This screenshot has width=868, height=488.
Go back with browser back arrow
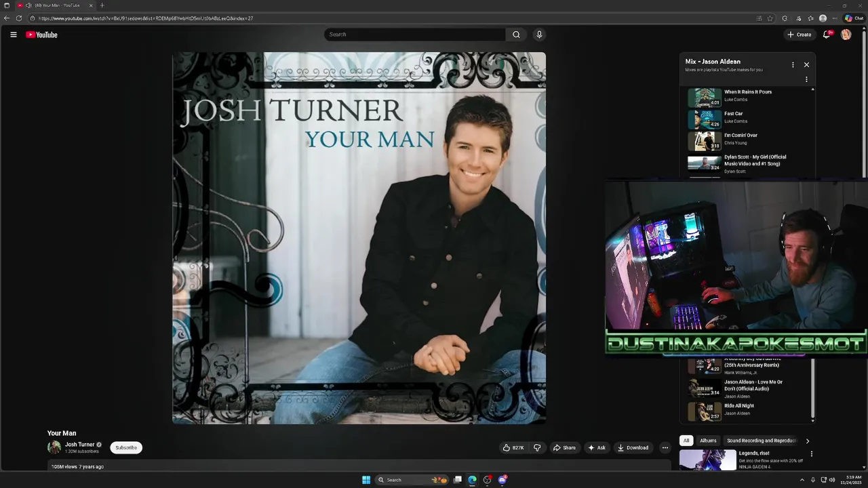coord(7,18)
